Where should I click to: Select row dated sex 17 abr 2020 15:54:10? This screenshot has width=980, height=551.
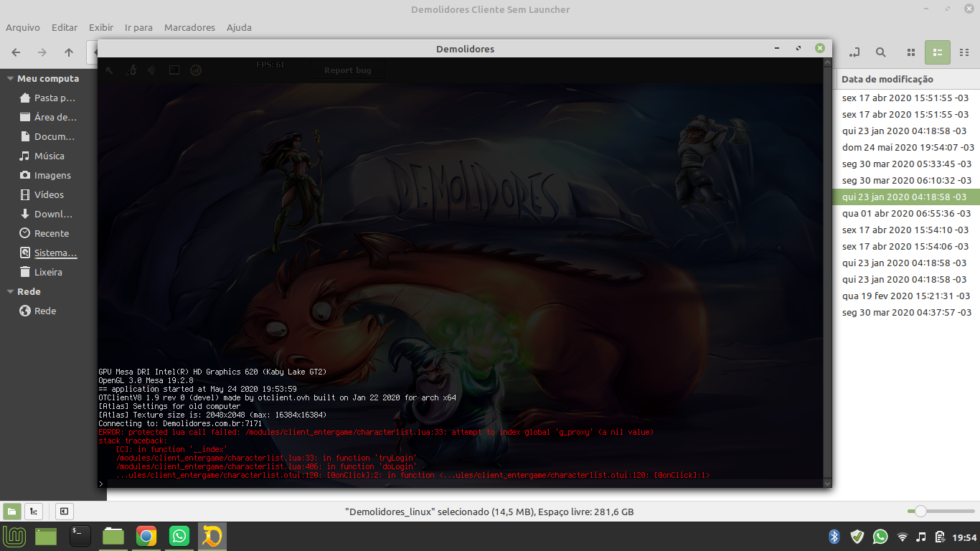(907, 230)
